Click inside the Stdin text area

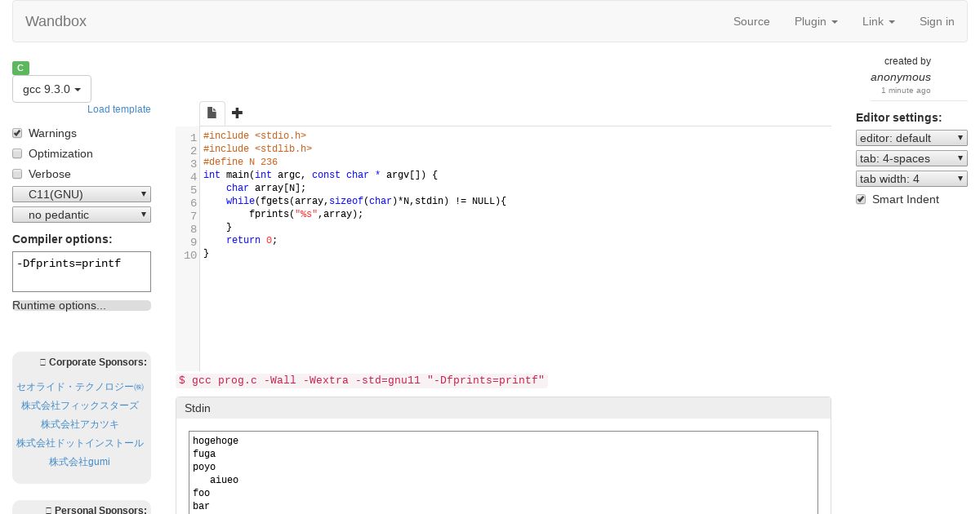(503, 472)
